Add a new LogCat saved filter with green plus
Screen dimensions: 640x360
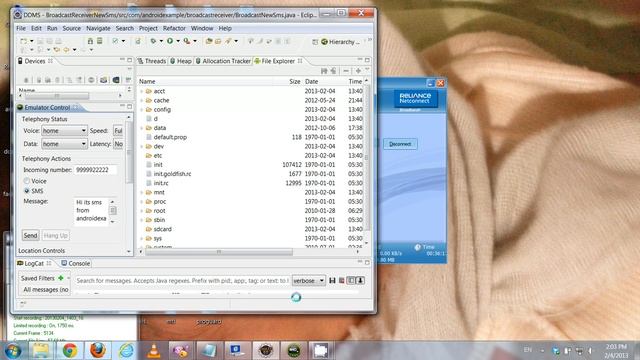pos(61,278)
